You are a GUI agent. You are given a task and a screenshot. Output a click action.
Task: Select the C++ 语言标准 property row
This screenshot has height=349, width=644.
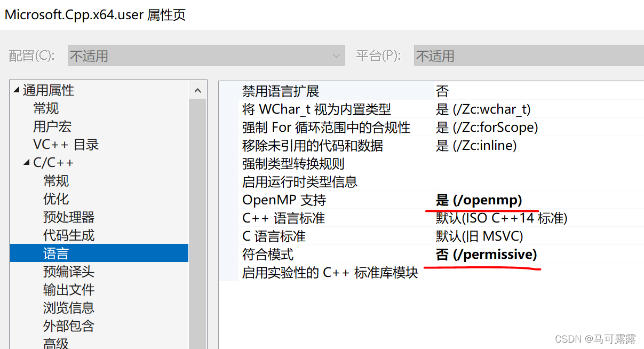[373, 218]
